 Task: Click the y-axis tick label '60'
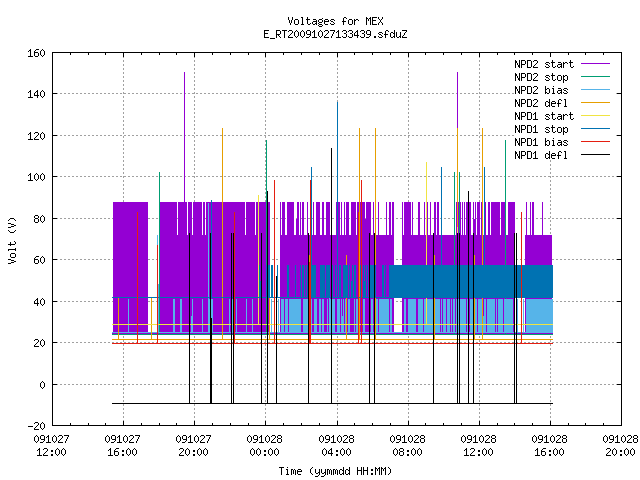[x=39, y=260]
